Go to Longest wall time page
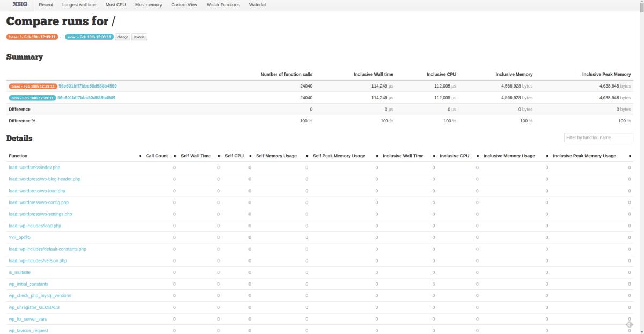 pos(79,5)
